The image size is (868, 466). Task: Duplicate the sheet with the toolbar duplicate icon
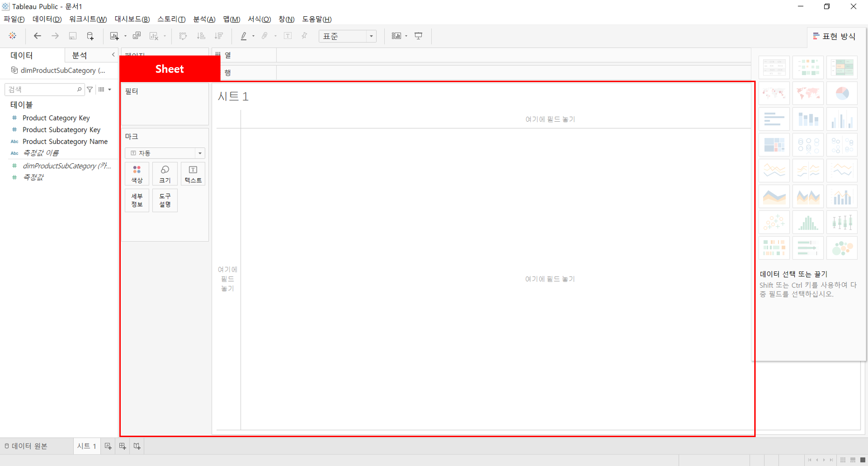click(137, 36)
